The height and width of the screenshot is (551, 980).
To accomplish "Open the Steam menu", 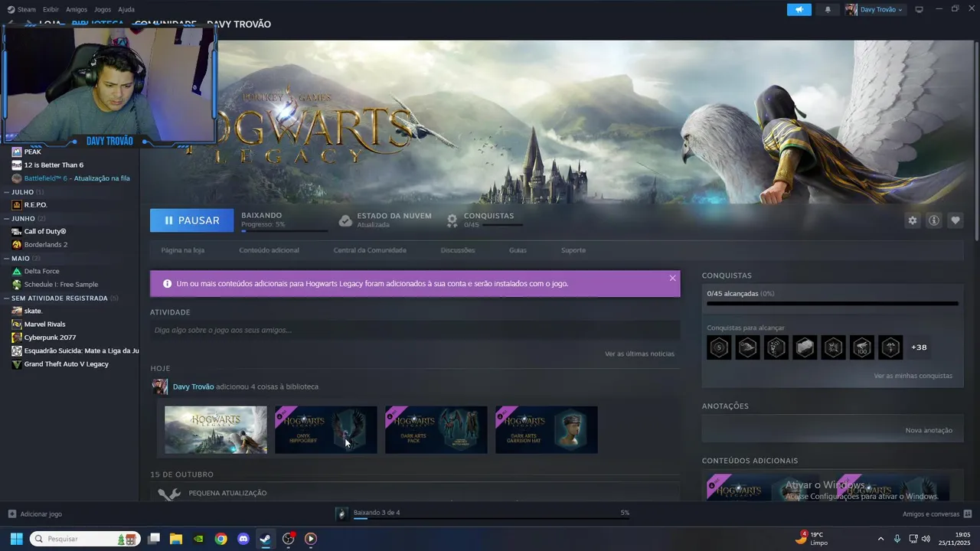I will (x=21, y=9).
